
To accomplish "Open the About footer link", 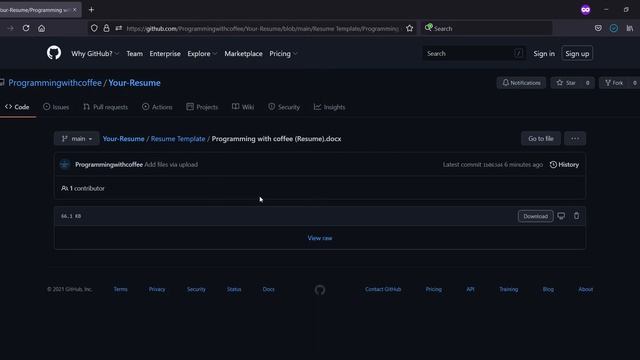I will pos(585,289).
